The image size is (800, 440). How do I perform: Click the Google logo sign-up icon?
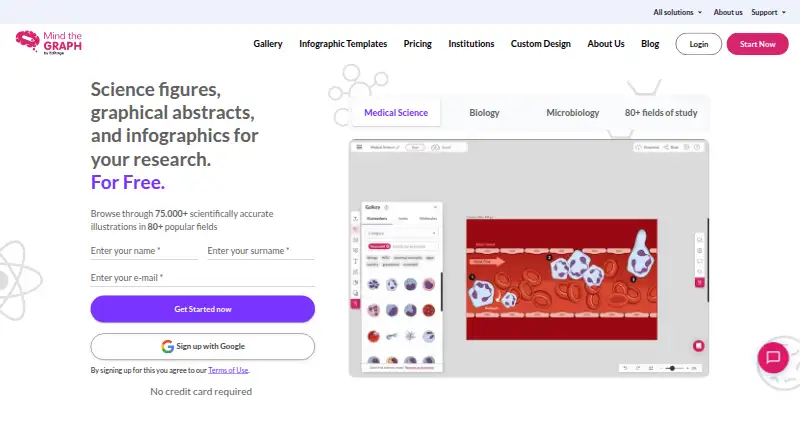point(167,347)
